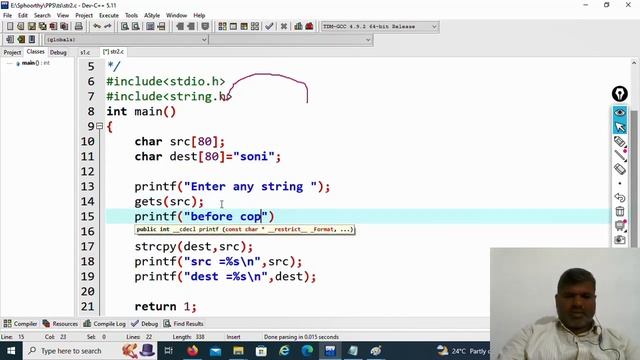Click the Compile toolbar icon

coord(222,27)
